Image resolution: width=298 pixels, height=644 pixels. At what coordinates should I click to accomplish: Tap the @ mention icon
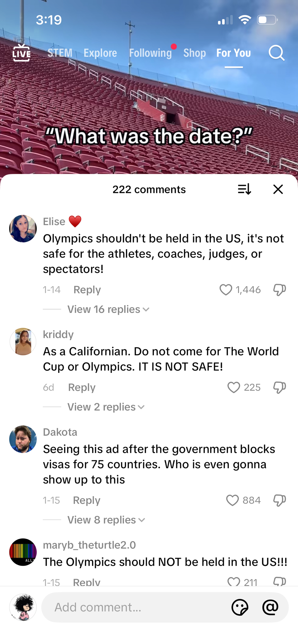(x=270, y=607)
